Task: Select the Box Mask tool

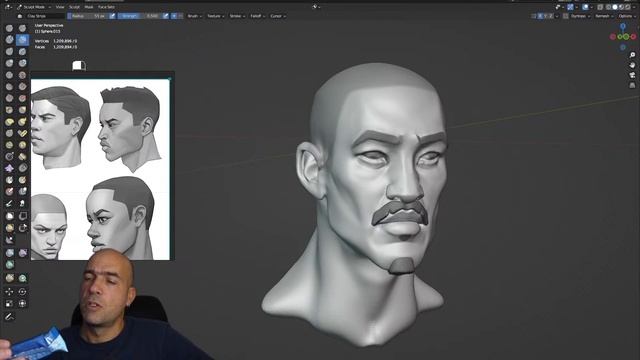Action: pyautogui.click(x=9, y=216)
